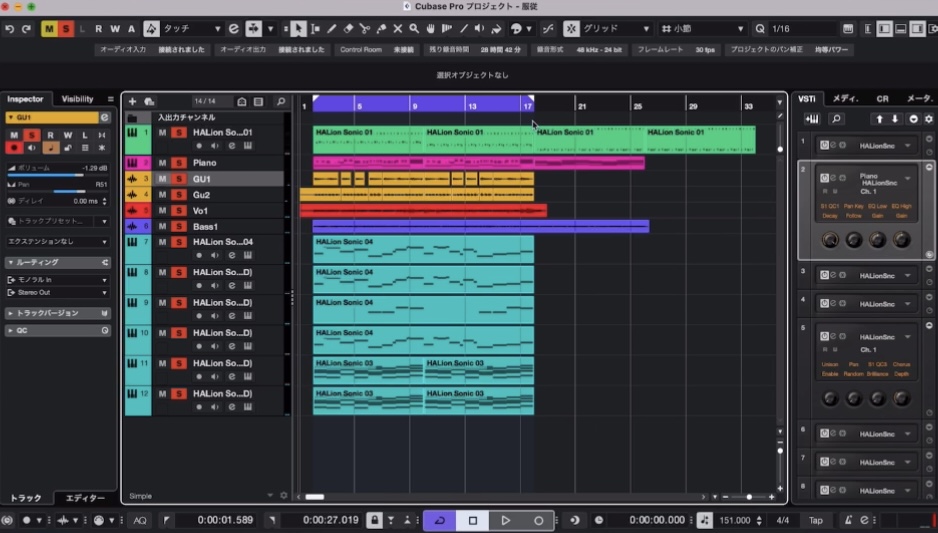Click VSTi rack up arrow icon
938x533 pixels.
(x=879, y=119)
